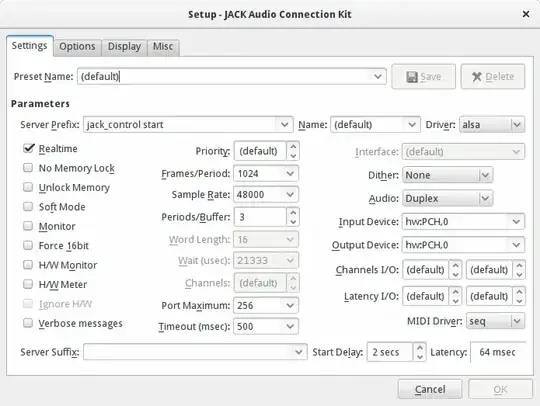The width and height of the screenshot is (540, 406).
Task: Open the Preset Name dropdown
Action: [x=378, y=76]
